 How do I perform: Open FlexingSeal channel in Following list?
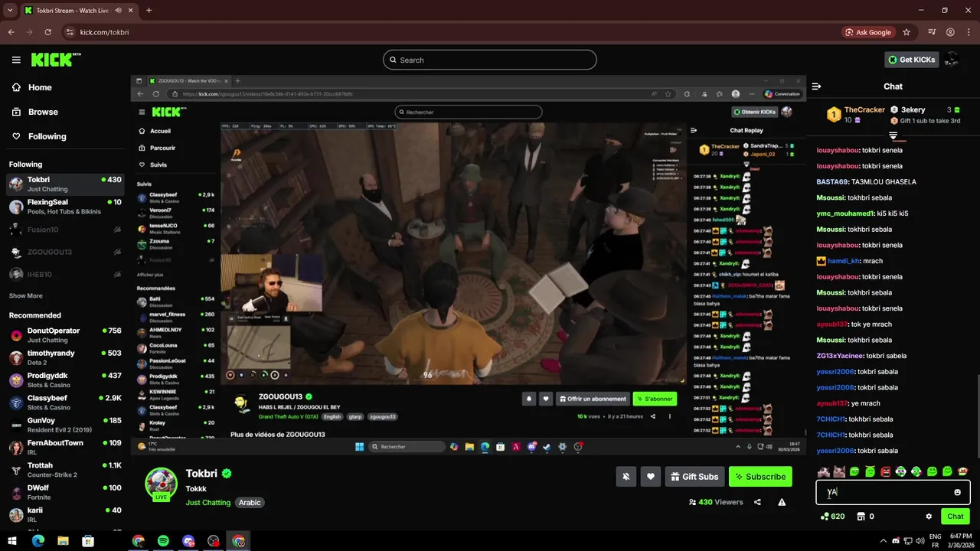[65, 207]
